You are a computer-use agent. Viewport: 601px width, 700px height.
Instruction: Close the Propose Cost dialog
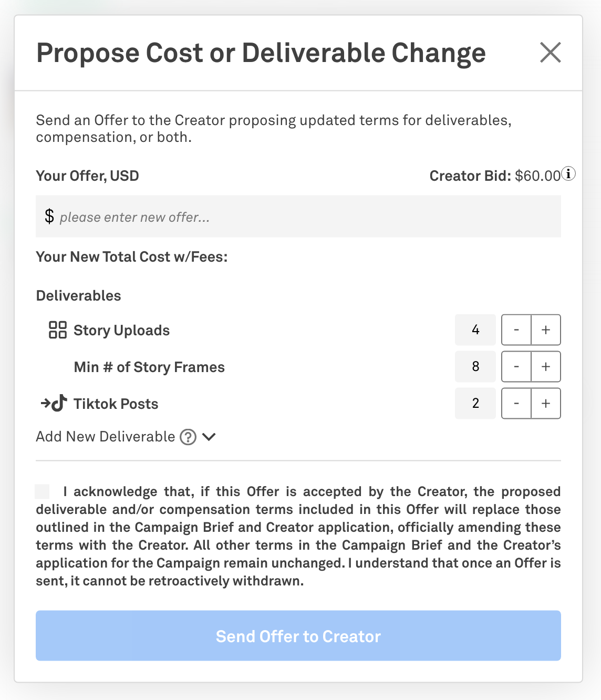(x=550, y=53)
